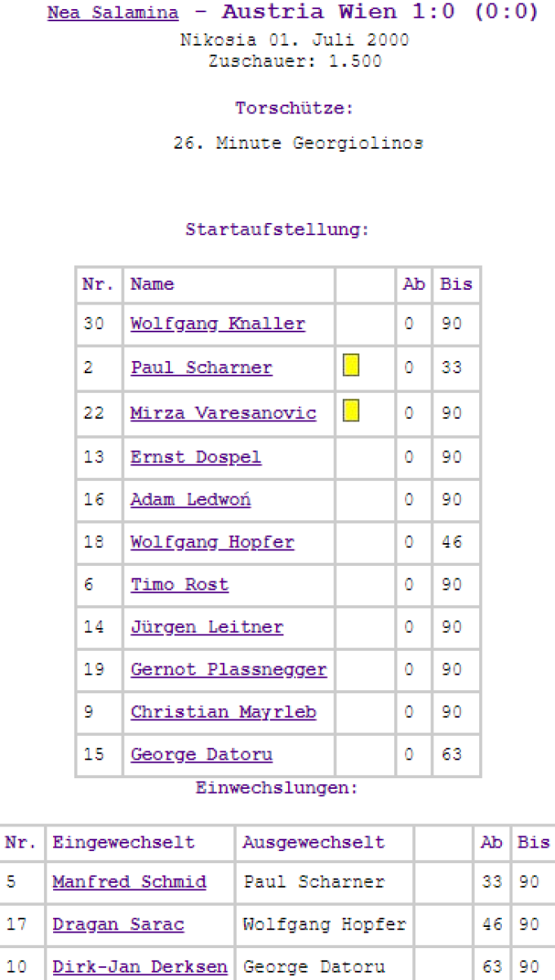Open Wolfgang Knaller's player page
Viewport: 555px width, 980px height.
pyautogui.click(x=217, y=324)
